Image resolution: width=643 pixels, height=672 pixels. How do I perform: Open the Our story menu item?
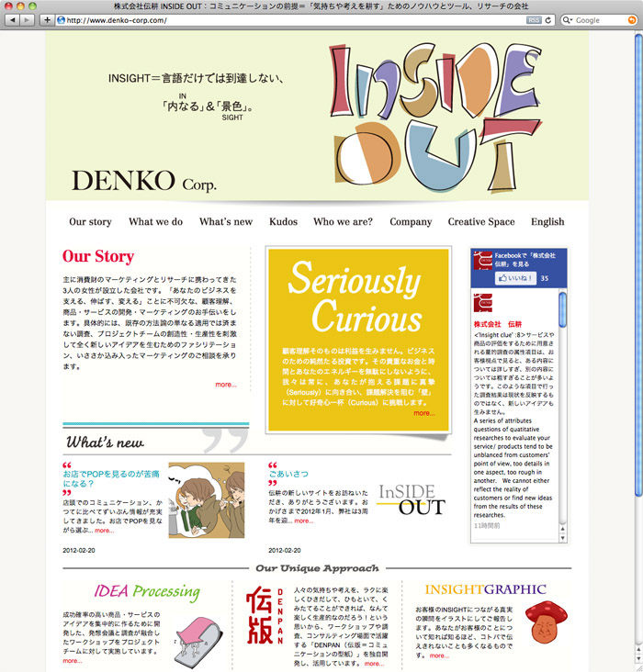pos(90,221)
